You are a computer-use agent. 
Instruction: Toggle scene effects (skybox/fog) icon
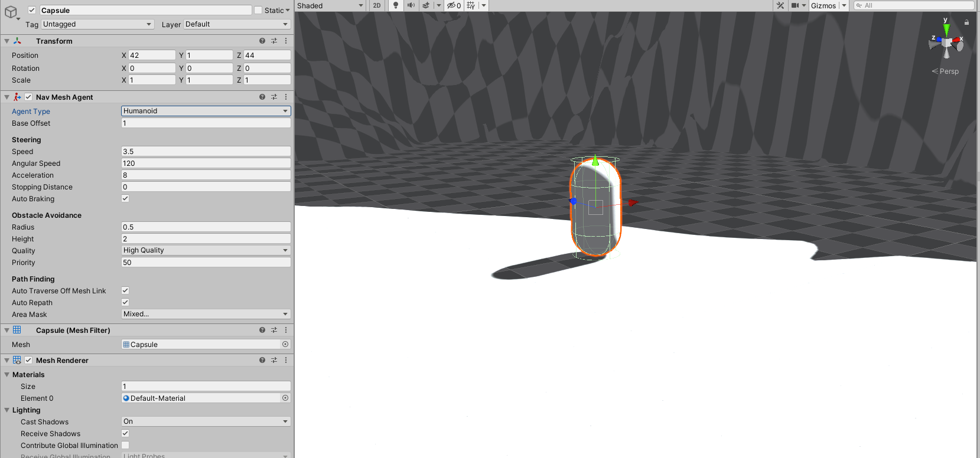tap(426, 5)
